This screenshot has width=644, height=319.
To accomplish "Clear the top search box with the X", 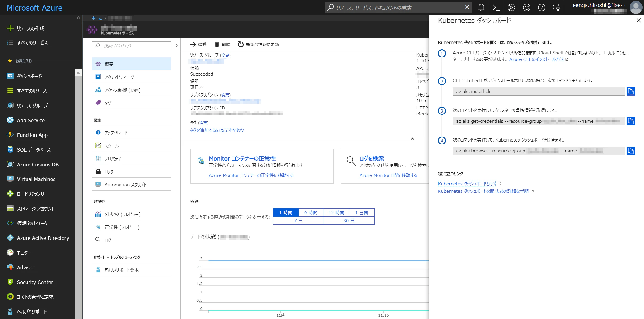I will (467, 7).
